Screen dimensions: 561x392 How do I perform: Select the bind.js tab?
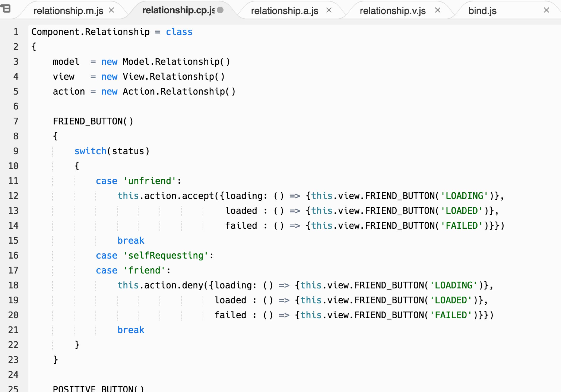482,11
